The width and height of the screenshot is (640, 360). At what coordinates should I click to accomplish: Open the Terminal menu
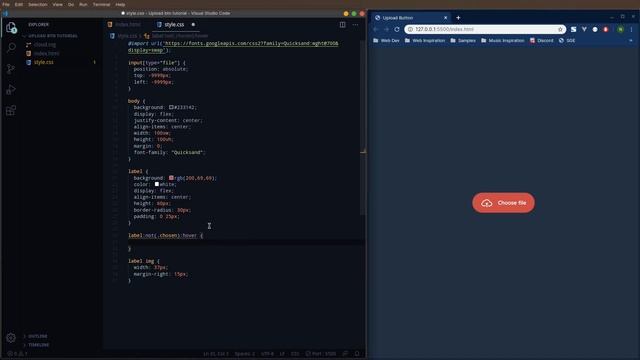[101, 4]
